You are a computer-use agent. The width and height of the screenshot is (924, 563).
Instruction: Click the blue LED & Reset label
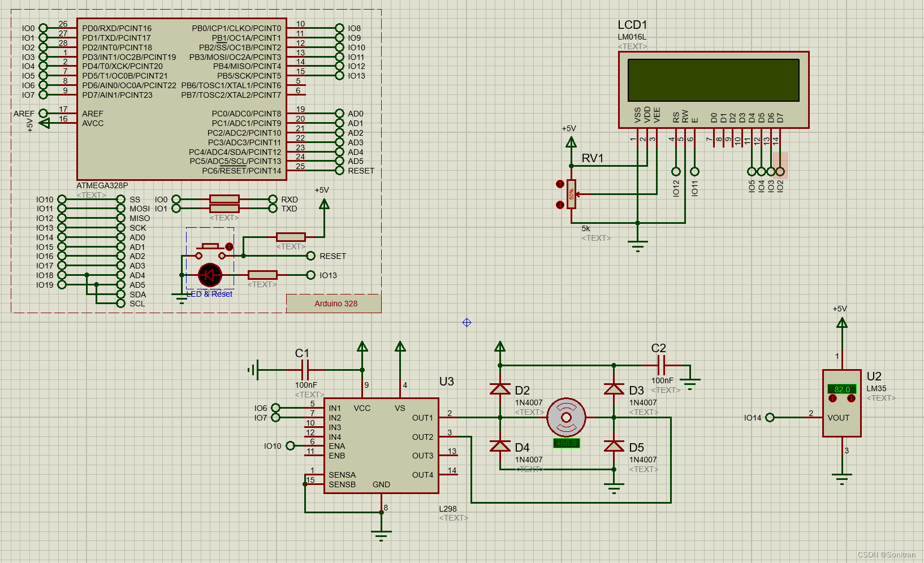(x=210, y=294)
